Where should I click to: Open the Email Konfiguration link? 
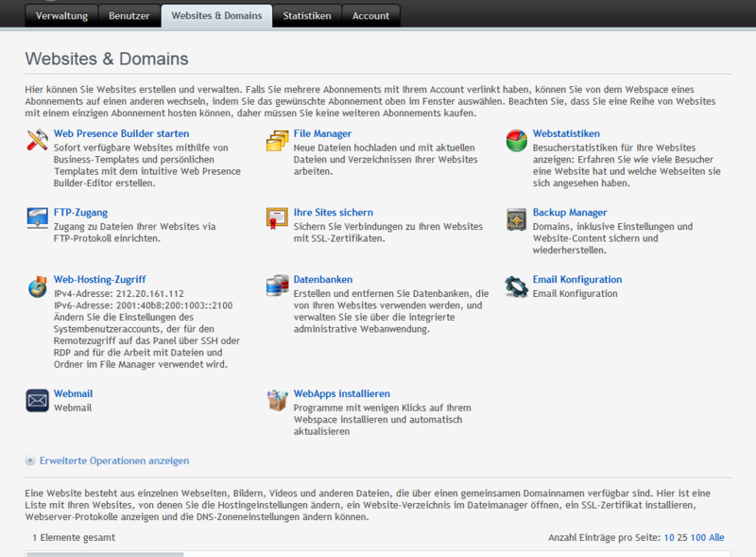[x=577, y=280]
